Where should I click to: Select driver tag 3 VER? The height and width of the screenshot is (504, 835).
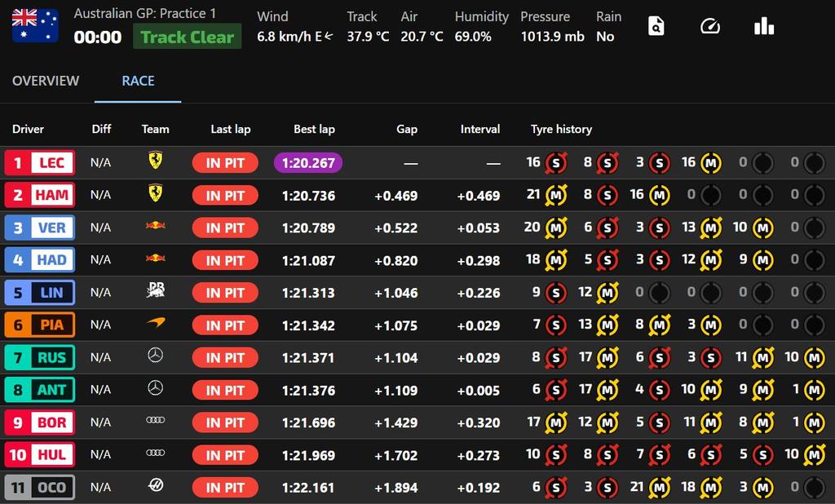[x=40, y=228]
